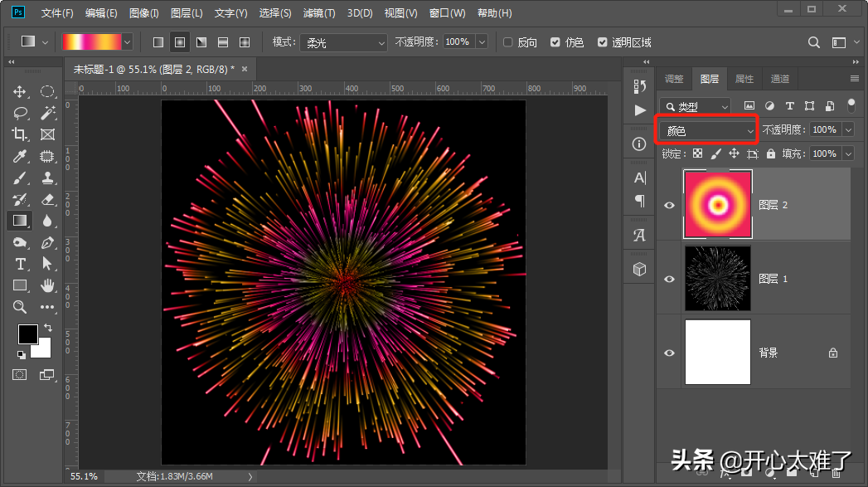Screen dimensions: 868x487
Task: Open the options bar 不透明度 slider arrow
Action: click(482, 42)
